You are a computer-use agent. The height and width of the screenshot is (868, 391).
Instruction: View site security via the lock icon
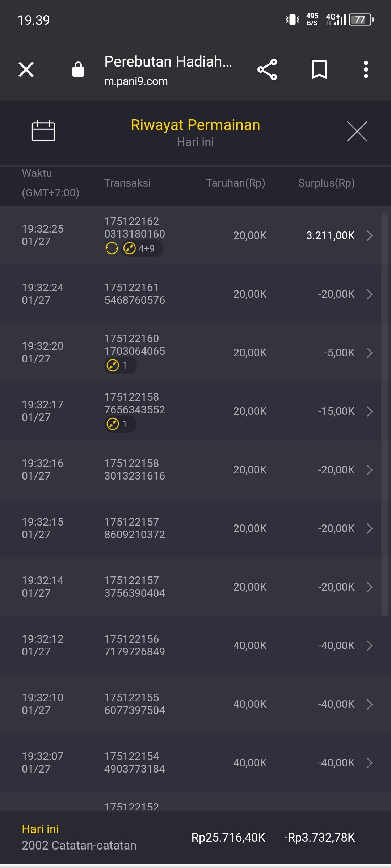78,69
